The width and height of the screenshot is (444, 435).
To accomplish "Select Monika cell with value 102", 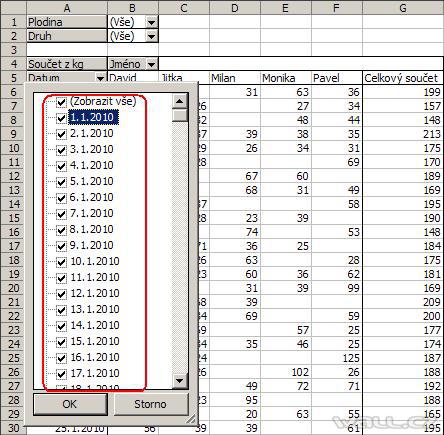I will [286, 372].
